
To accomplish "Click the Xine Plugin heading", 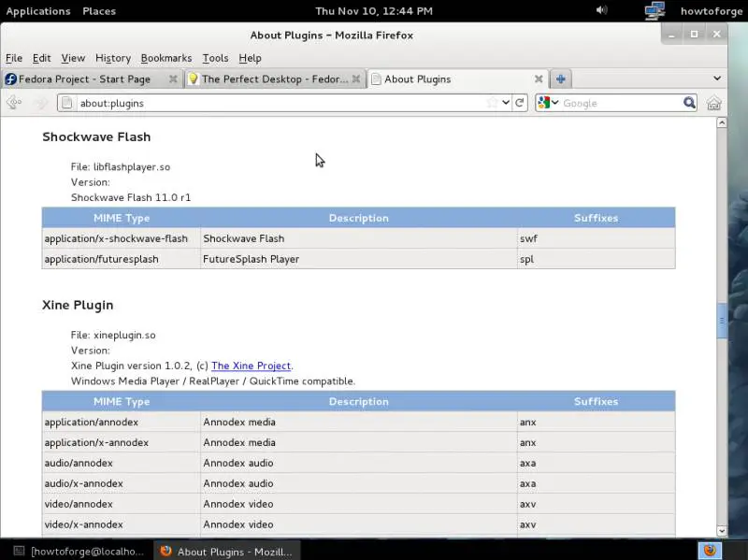I will tap(78, 306).
